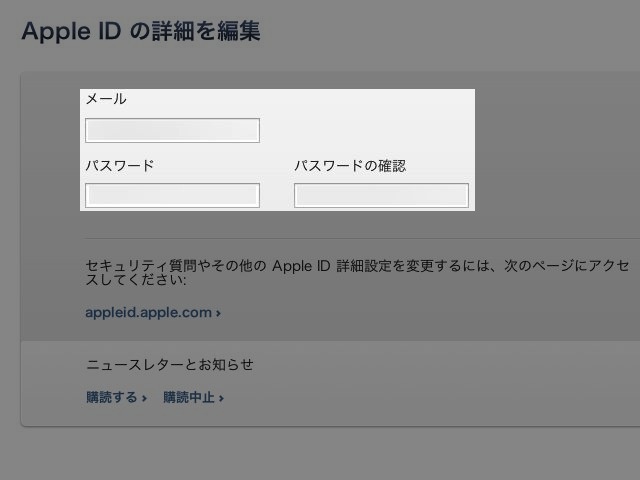Click the メール field label
Image resolution: width=640 pixels, height=480 pixels.
coord(106,99)
